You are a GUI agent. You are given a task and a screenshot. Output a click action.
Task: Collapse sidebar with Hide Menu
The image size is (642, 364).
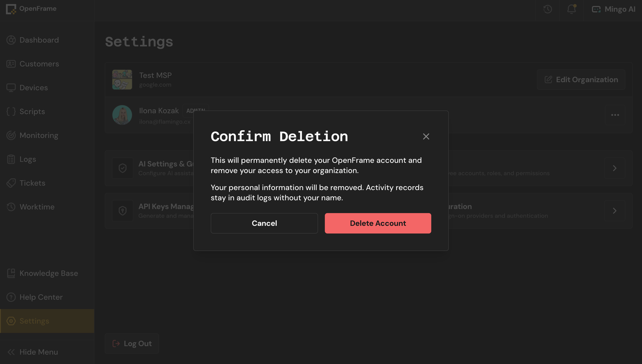click(47, 352)
